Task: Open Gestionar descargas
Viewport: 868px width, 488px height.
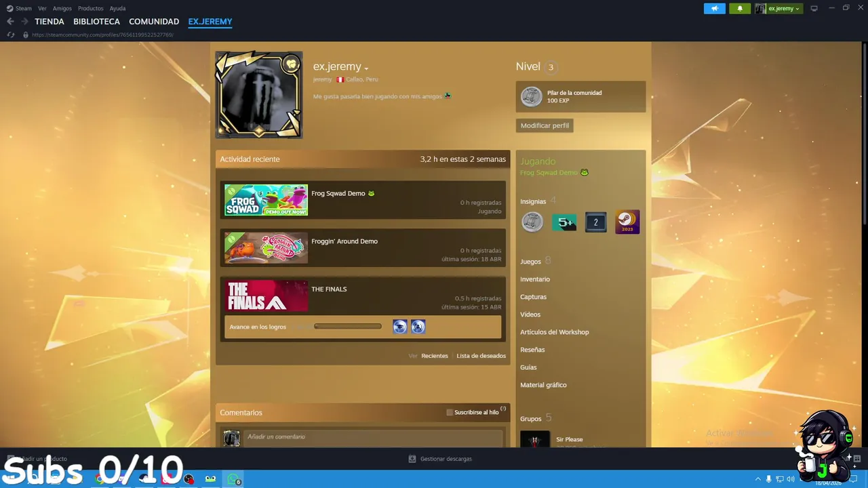Action: 440,459
